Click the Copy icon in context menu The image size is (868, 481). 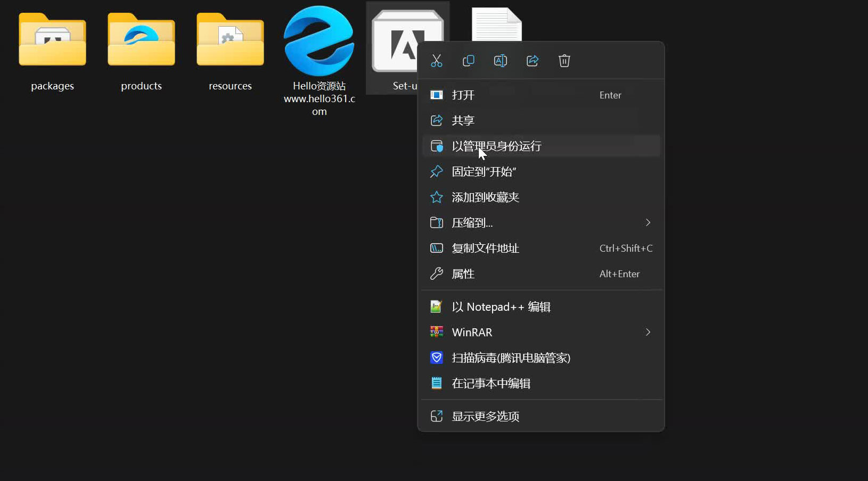469,61
